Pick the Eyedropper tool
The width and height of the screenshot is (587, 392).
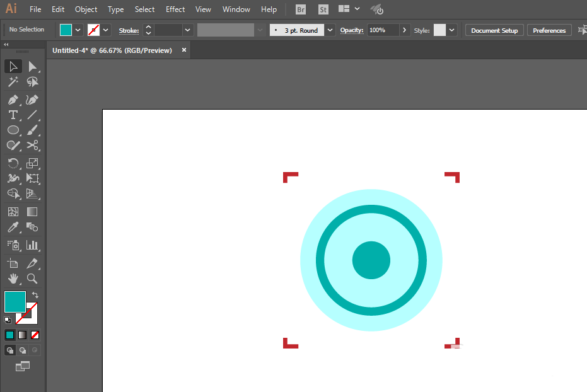13,228
